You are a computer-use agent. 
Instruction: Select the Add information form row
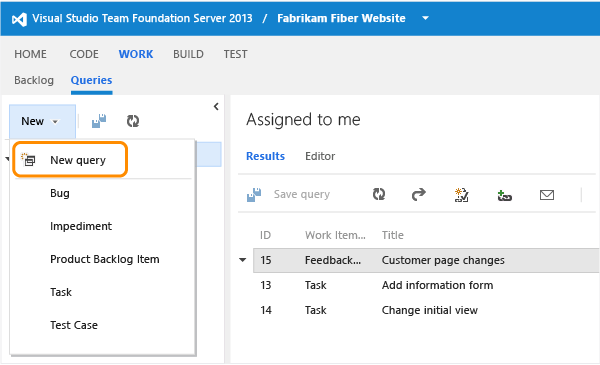point(426,285)
